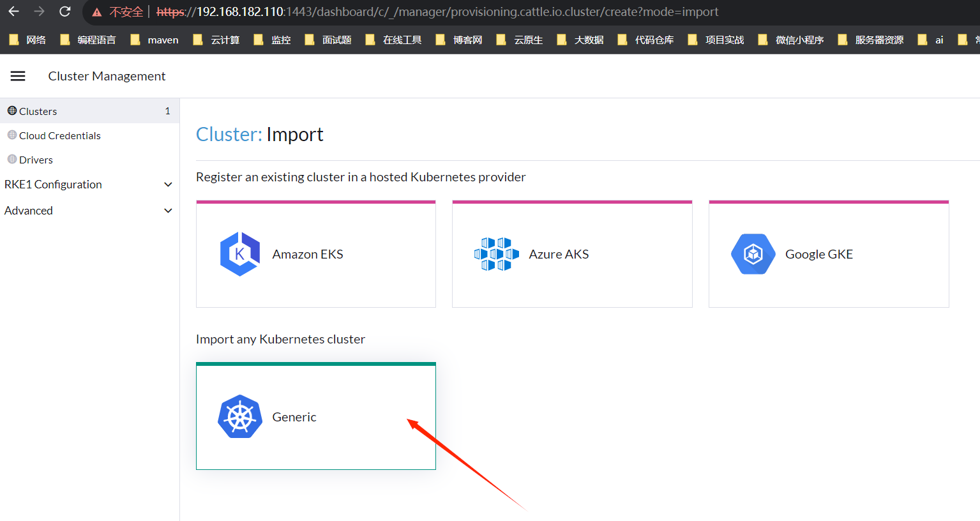This screenshot has height=521, width=980.
Task: Open the 在线工具 bookmark folder
Action: coord(393,40)
